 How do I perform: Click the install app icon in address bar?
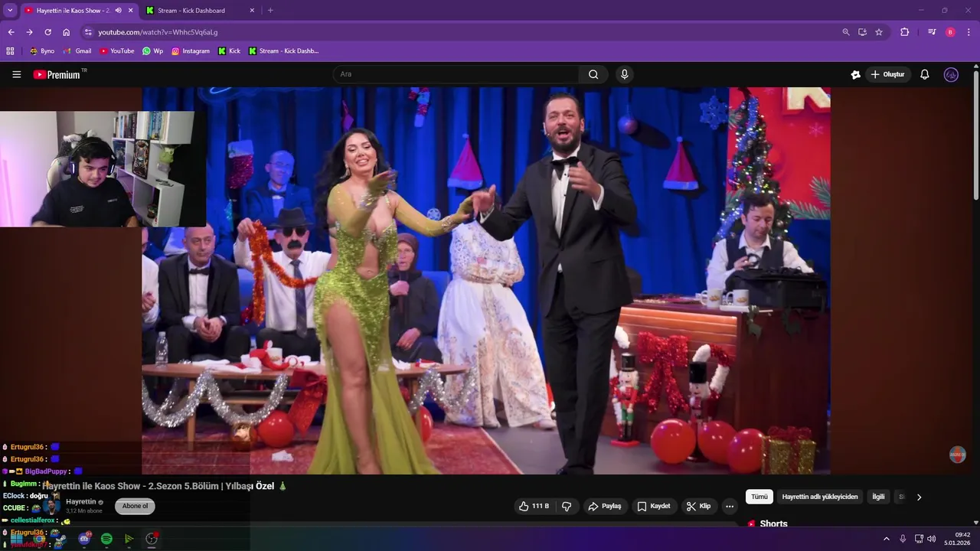[862, 32]
